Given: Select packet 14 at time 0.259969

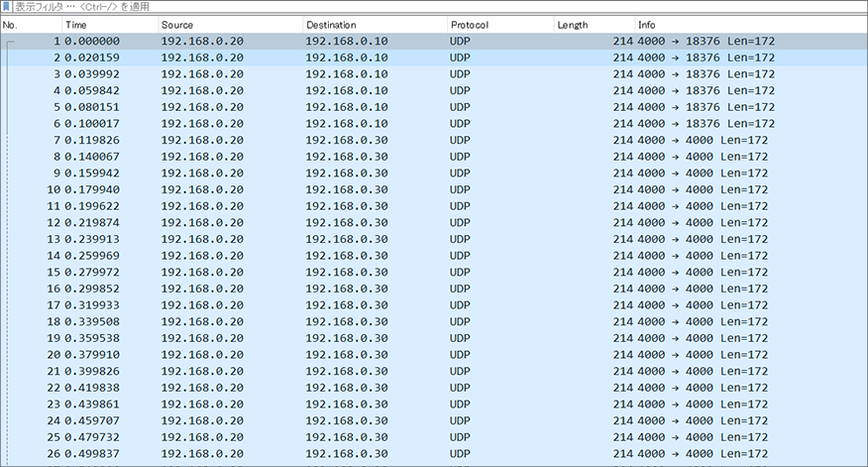Looking at the screenshot, I should click(x=434, y=256).
